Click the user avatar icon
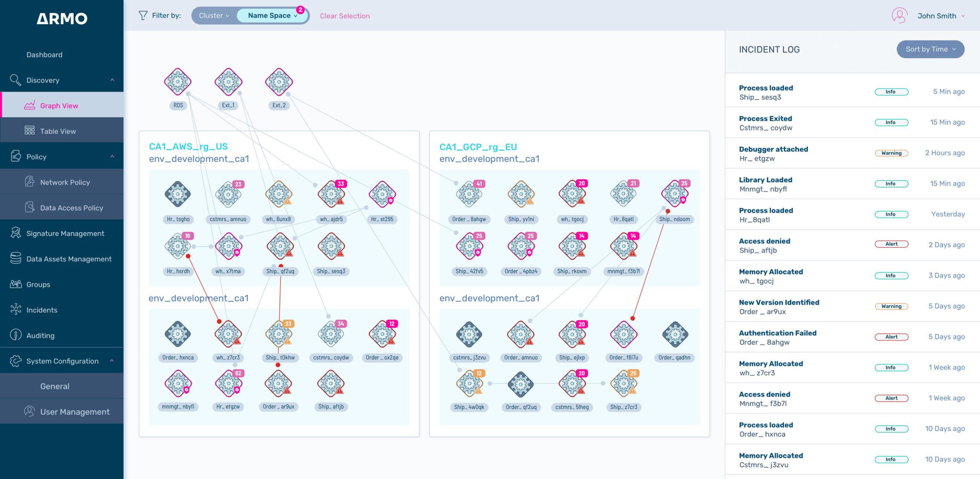This screenshot has width=980, height=479. [899, 16]
